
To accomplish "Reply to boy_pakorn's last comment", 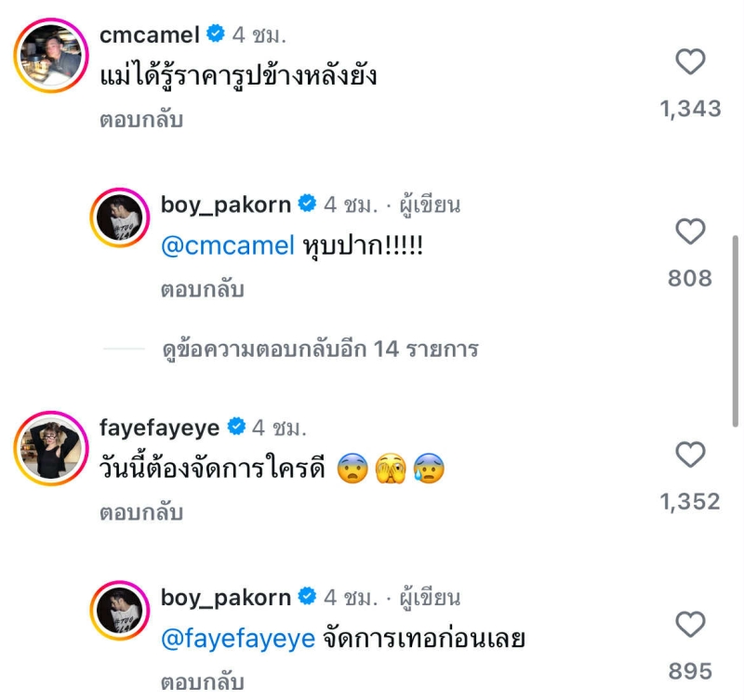I will tap(202, 681).
